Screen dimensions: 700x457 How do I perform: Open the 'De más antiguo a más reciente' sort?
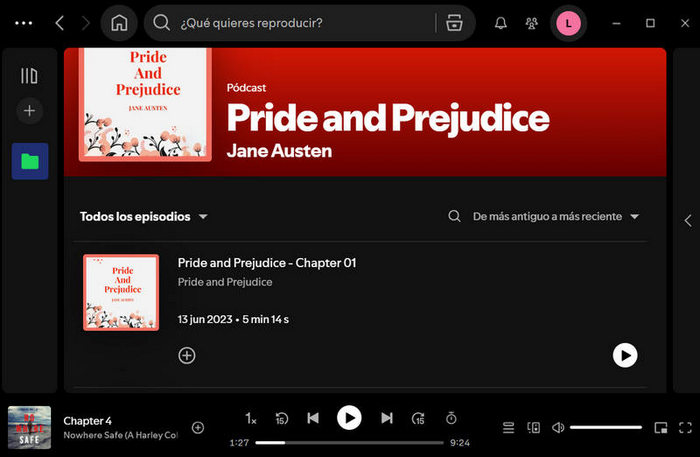point(556,216)
